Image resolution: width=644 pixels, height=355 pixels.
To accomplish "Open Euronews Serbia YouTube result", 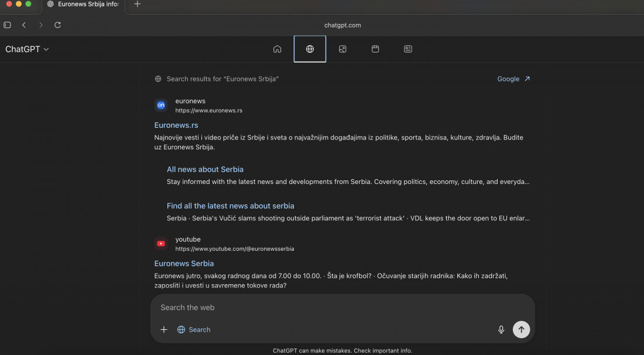I will (184, 264).
